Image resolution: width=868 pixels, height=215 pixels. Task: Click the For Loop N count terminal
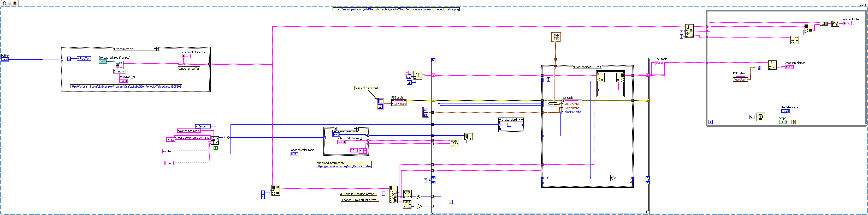(x=433, y=60)
